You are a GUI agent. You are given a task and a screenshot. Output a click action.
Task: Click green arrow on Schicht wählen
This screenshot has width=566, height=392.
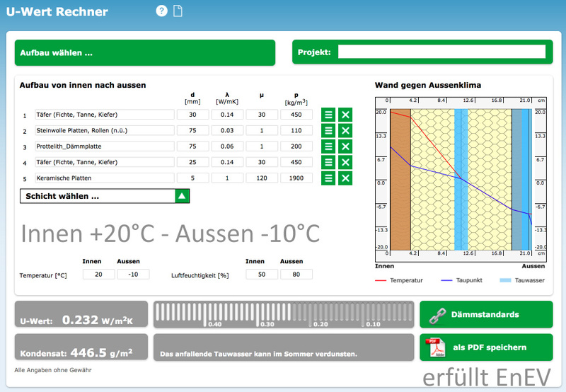182,196
